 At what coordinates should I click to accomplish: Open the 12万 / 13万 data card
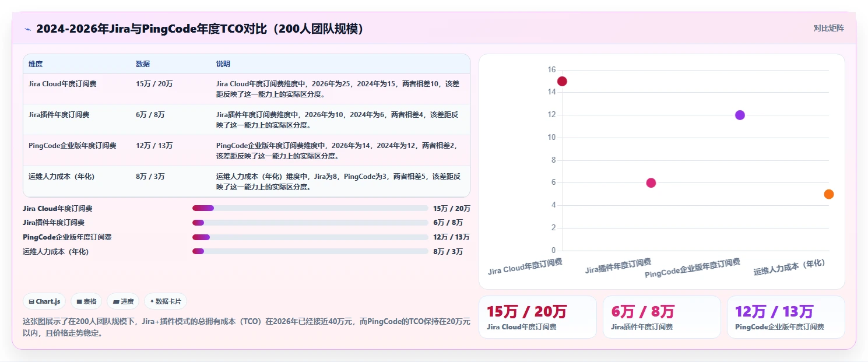pyautogui.click(x=786, y=317)
